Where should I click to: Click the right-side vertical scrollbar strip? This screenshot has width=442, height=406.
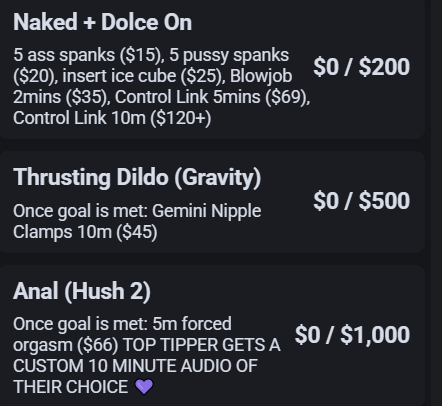coord(436,203)
